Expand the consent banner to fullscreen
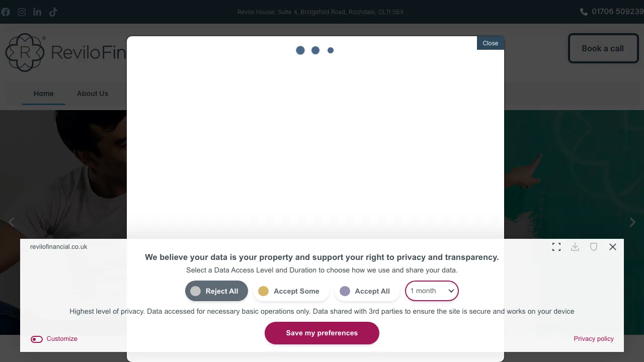 (556, 247)
